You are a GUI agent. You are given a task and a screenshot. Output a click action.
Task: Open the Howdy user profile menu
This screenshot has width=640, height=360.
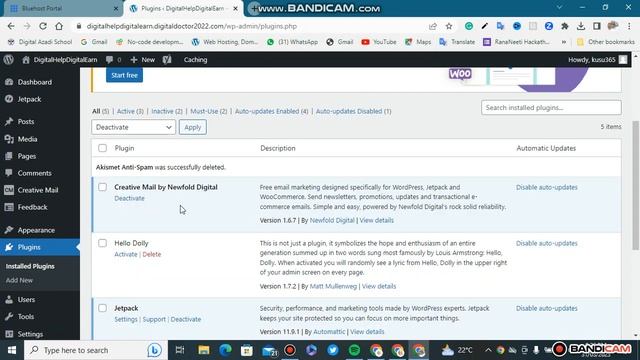tap(598, 60)
